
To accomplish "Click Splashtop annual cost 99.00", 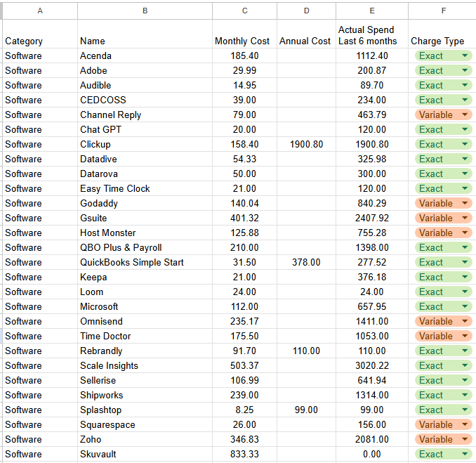I will pyautogui.click(x=307, y=410).
